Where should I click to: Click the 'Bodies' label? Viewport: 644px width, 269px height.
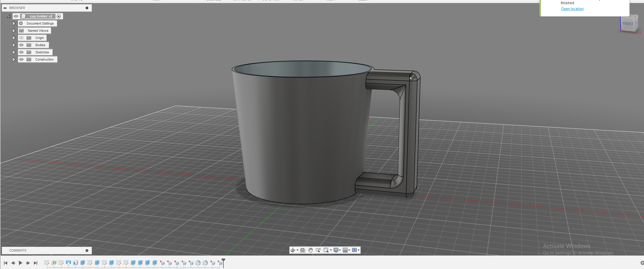pyautogui.click(x=40, y=45)
